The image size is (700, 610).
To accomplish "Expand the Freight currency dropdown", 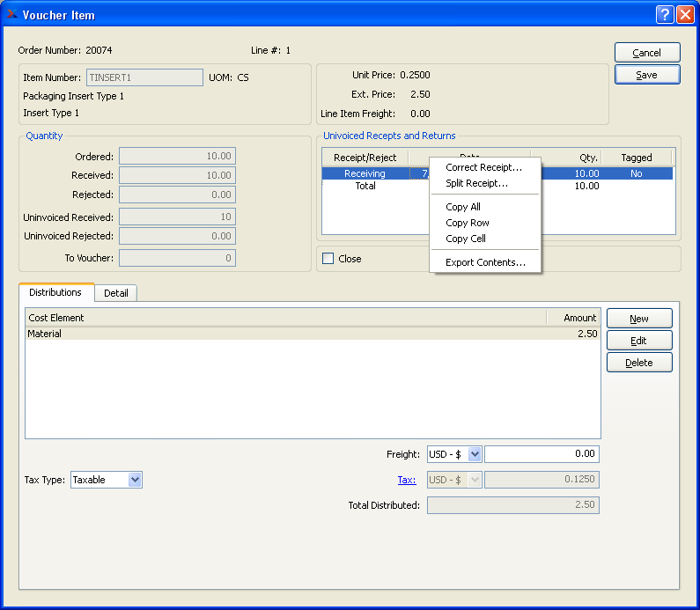I will (x=475, y=454).
